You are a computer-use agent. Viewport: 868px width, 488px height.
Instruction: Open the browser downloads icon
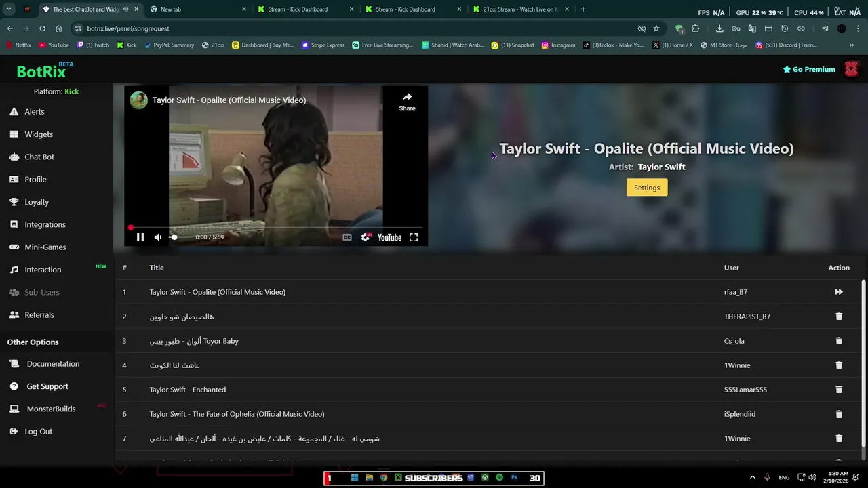tap(719, 28)
